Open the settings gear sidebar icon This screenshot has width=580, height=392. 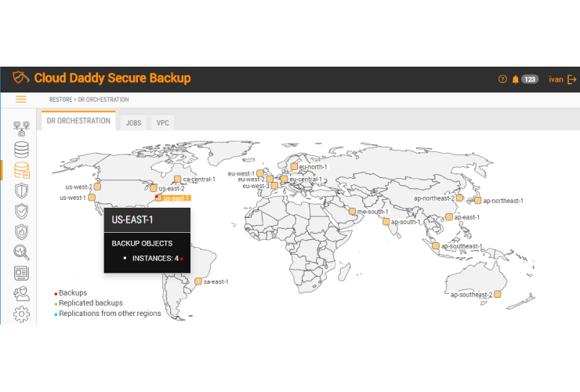pyautogui.click(x=21, y=314)
